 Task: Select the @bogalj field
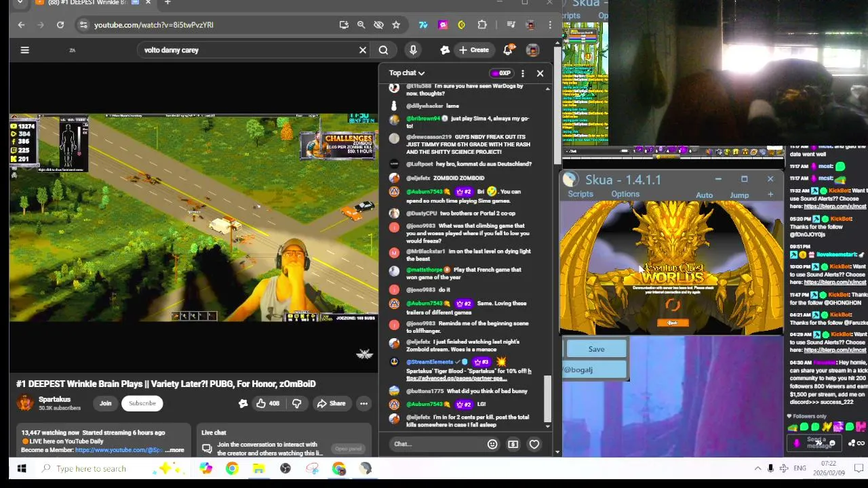click(595, 370)
